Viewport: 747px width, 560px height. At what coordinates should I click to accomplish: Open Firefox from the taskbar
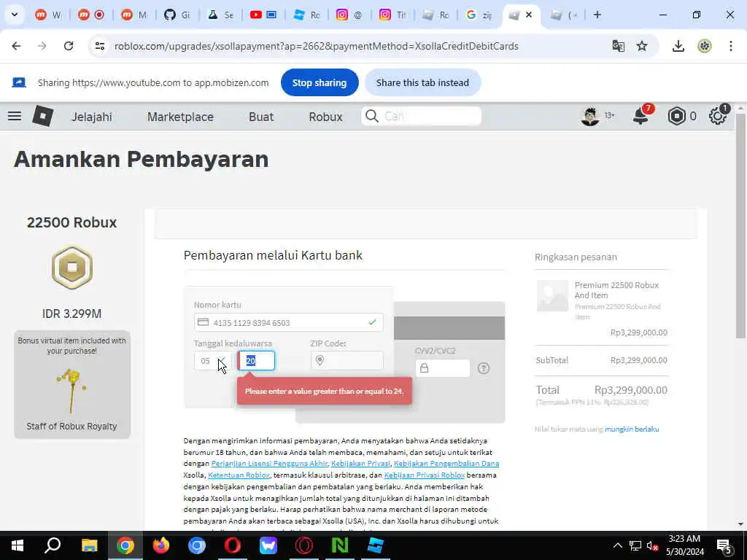click(161, 545)
